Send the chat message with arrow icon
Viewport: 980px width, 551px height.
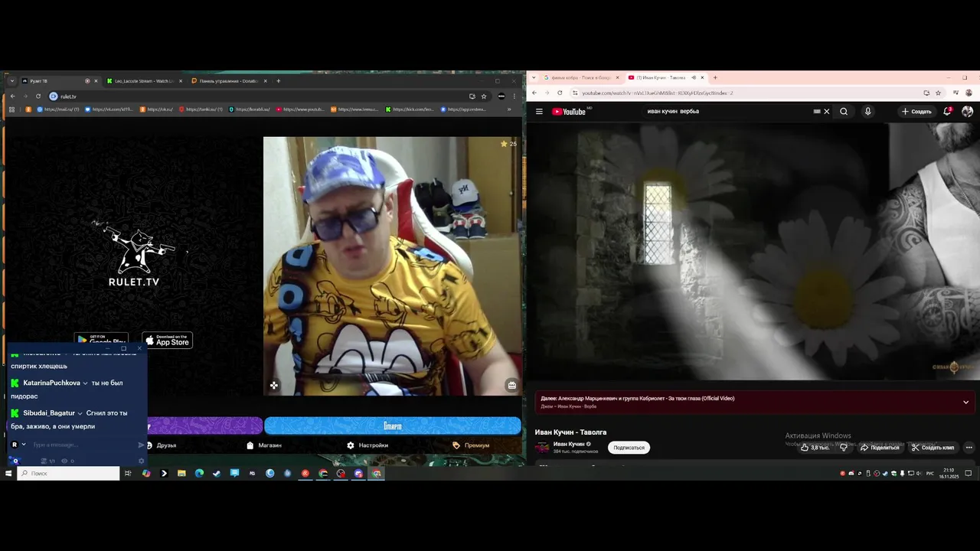coord(141,445)
